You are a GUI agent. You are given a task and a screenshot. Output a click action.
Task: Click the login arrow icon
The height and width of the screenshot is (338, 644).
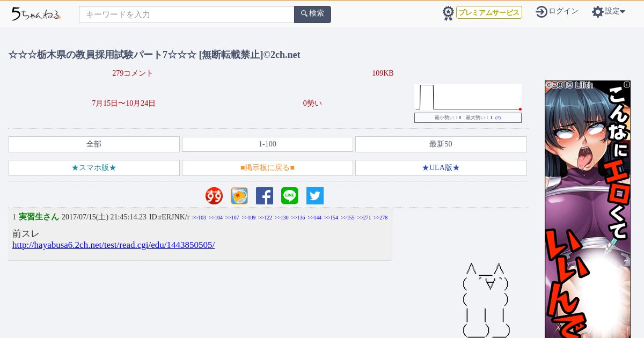541,12
